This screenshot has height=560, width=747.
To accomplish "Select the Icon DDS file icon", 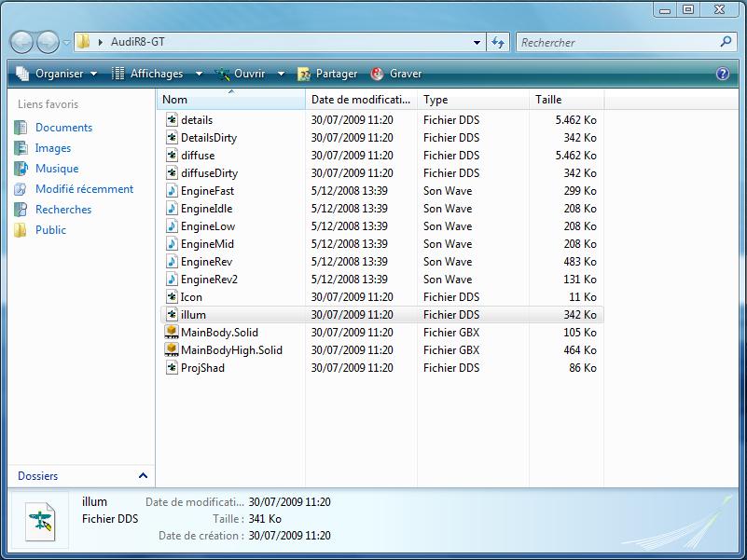I will point(172,297).
